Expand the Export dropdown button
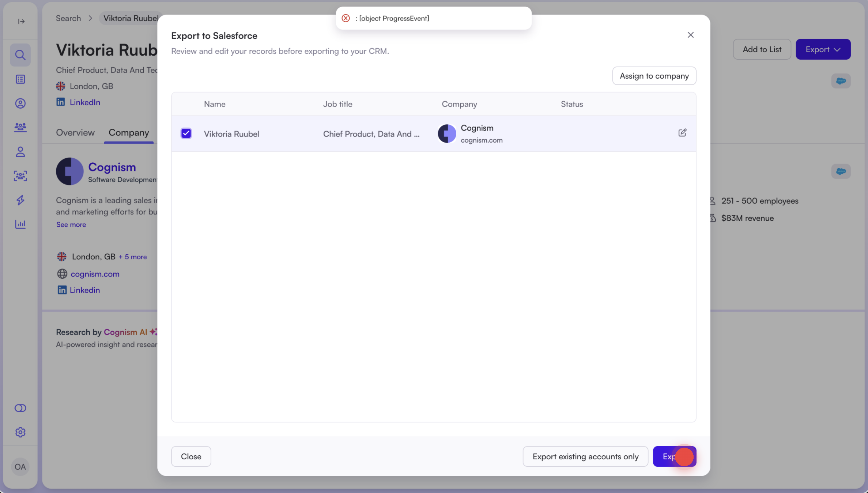This screenshot has height=493, width=868. coord(823,49)
